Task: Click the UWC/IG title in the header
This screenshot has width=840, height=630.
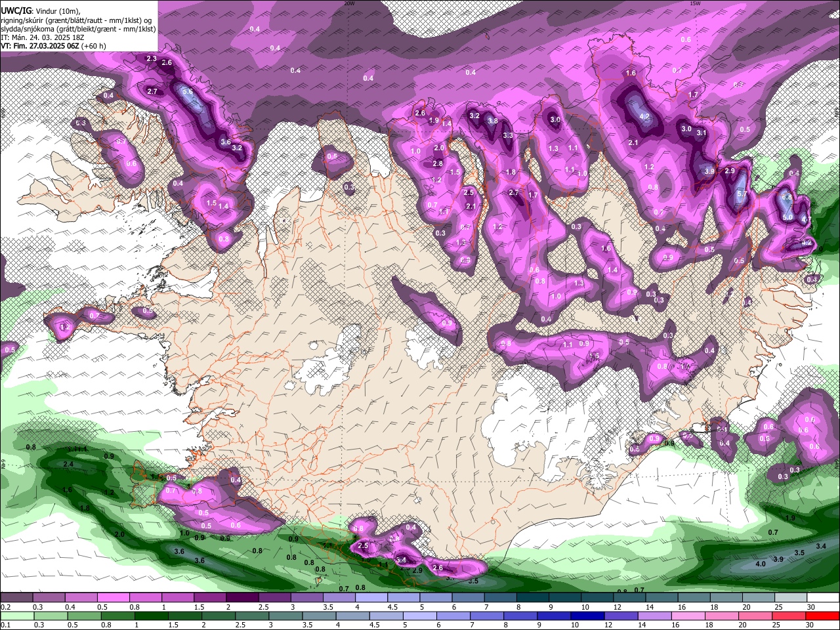Action: [15, 10]
